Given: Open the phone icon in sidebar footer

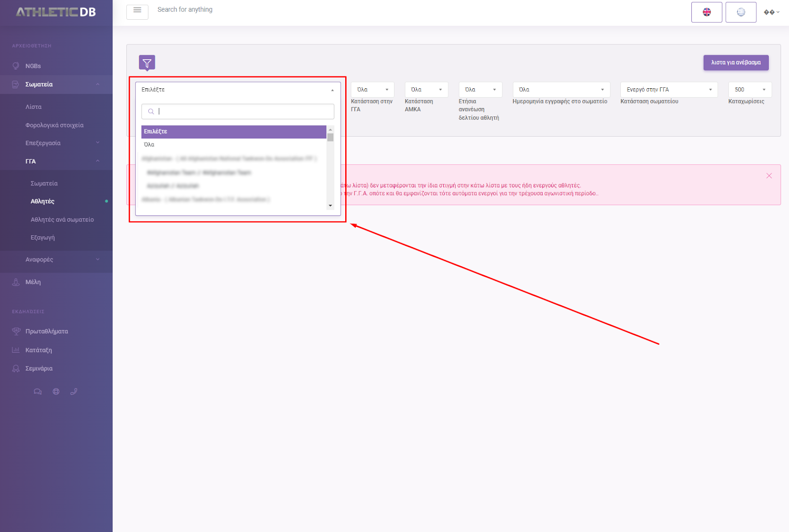Looking at the screenshot, I should (x=74, y=391).
